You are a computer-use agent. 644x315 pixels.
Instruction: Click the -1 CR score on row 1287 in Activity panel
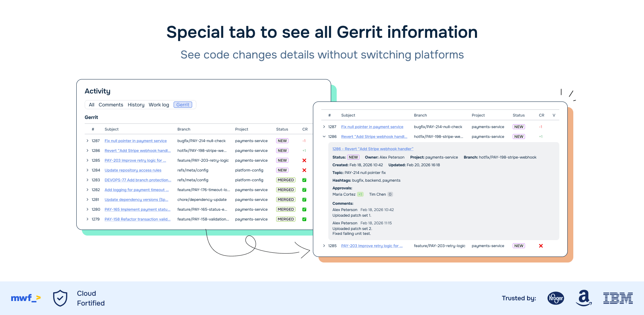(304, 141)
